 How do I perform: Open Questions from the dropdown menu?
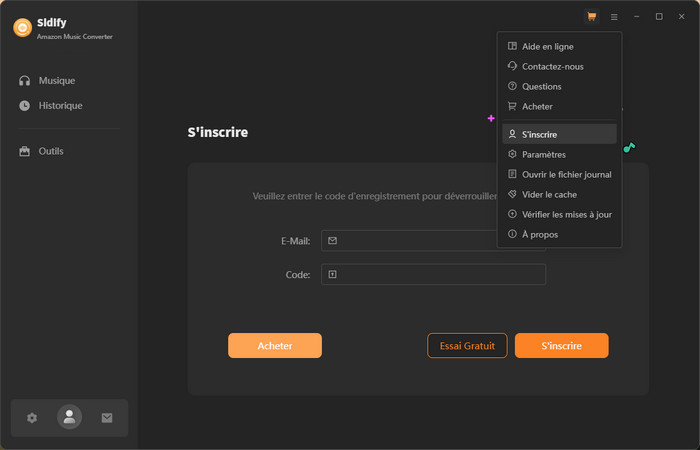point(541,86)
